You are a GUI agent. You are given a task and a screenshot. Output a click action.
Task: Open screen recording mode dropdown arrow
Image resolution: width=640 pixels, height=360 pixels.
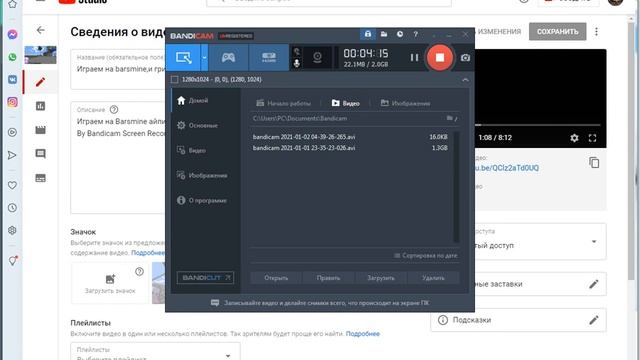204,58
